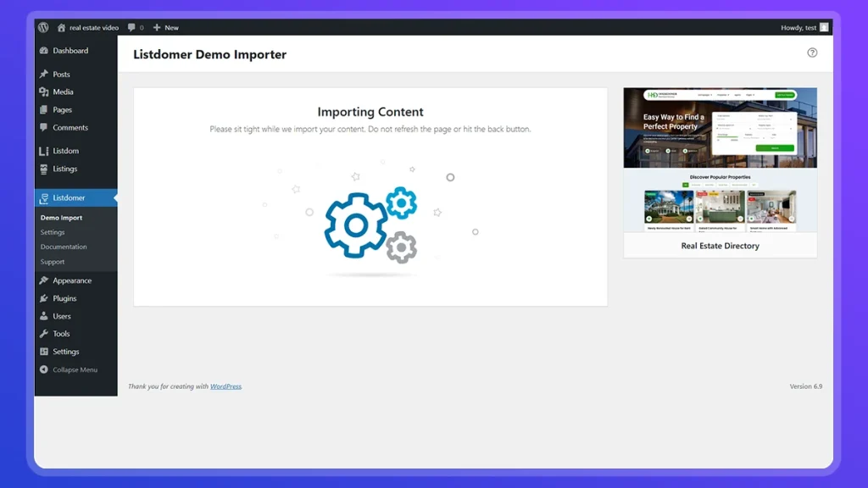The image size is (868, 488).
Task: Click the Appearance paintbrush icon
Action: 45,280
